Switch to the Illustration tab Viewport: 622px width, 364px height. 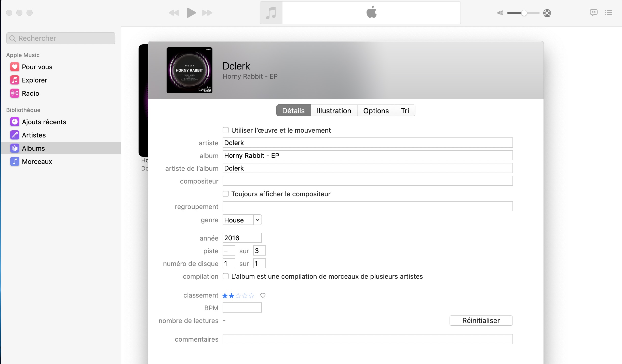click(334, 111)
